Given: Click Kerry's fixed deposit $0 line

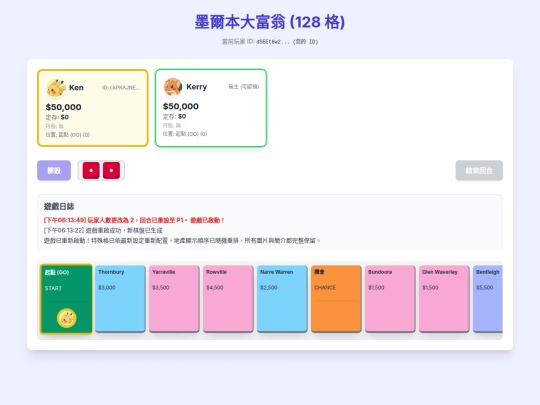Looking at the screenshot, I should tap(174, 116).
